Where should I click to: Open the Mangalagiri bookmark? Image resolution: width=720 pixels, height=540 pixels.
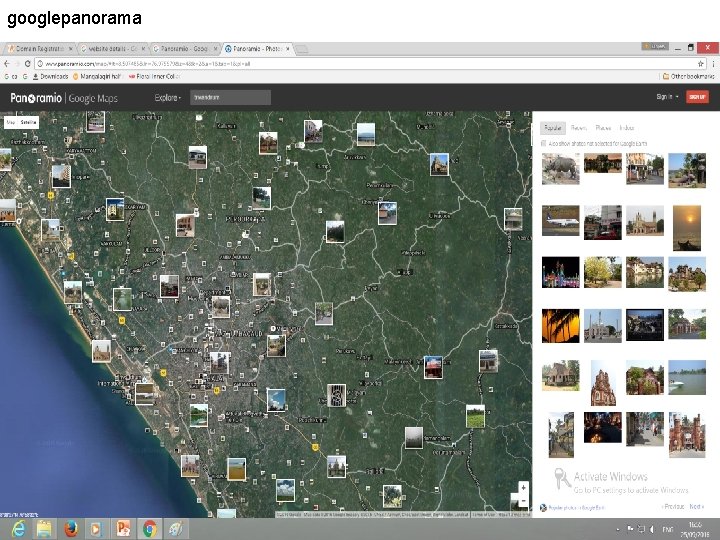pos(97,77)
